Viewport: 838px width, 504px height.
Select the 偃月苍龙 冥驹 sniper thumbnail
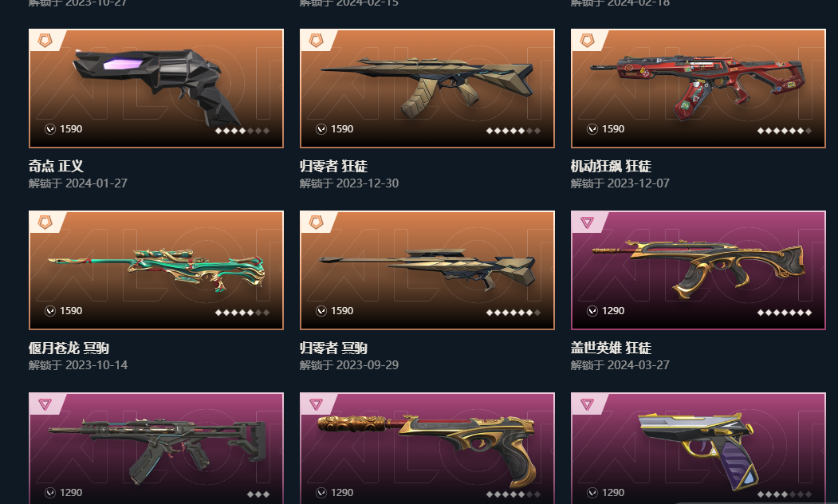156,270
